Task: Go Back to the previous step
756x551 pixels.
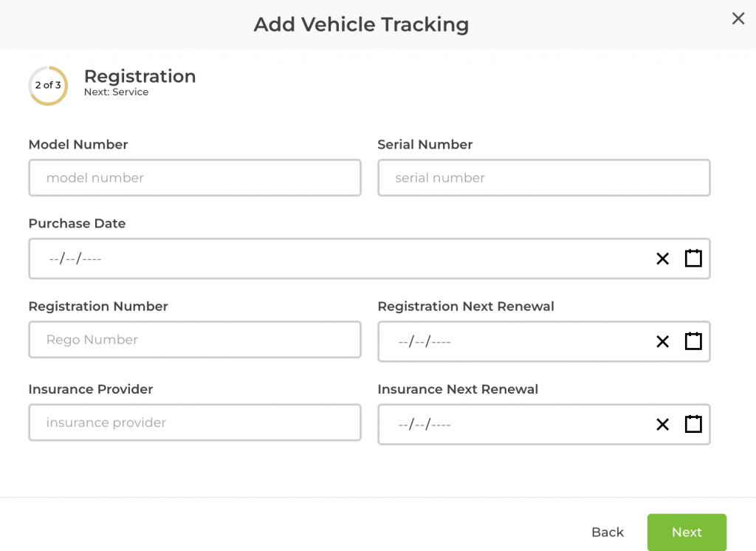Action: [x=607, y=533]
